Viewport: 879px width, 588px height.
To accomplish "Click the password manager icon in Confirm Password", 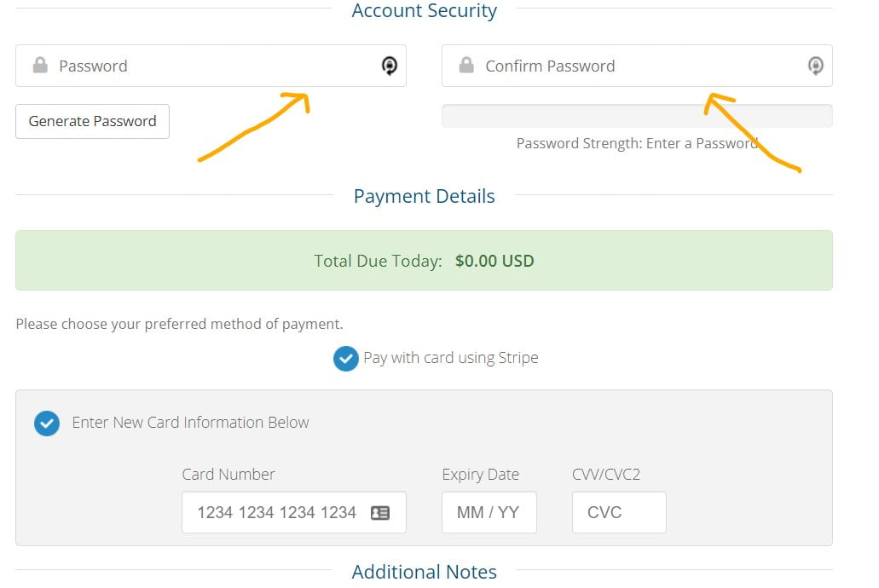I will pyautogui.click(x=816, y=66).
